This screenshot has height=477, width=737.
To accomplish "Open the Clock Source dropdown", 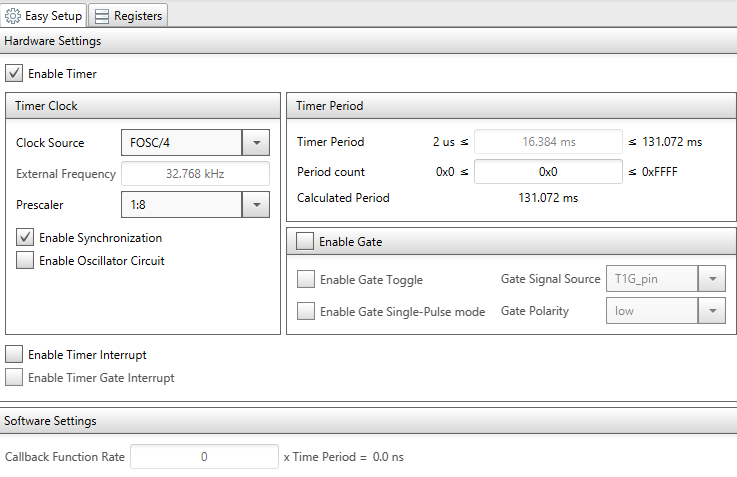I will tap(256, 143).
